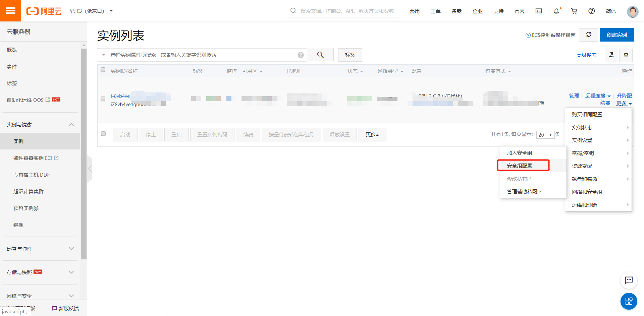Click the 创建实例 button
The image size is (644, 316).
pyautogui.click(x=616, y=35)
